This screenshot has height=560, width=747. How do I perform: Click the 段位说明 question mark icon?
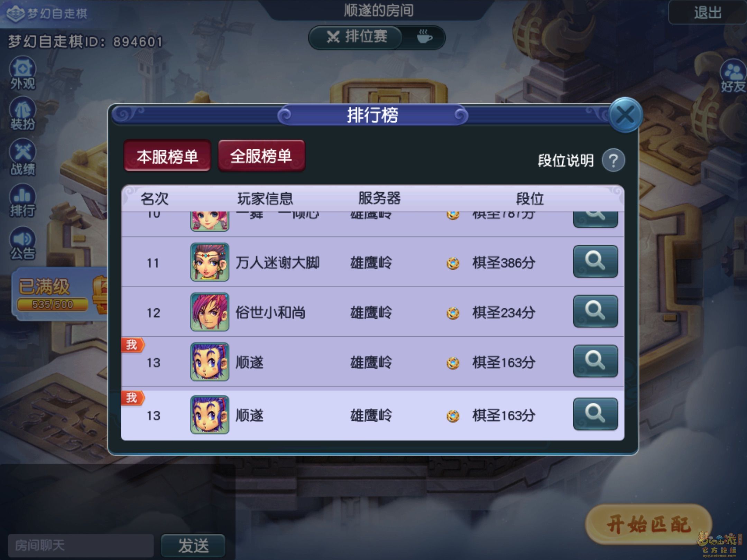click(613, 160)
